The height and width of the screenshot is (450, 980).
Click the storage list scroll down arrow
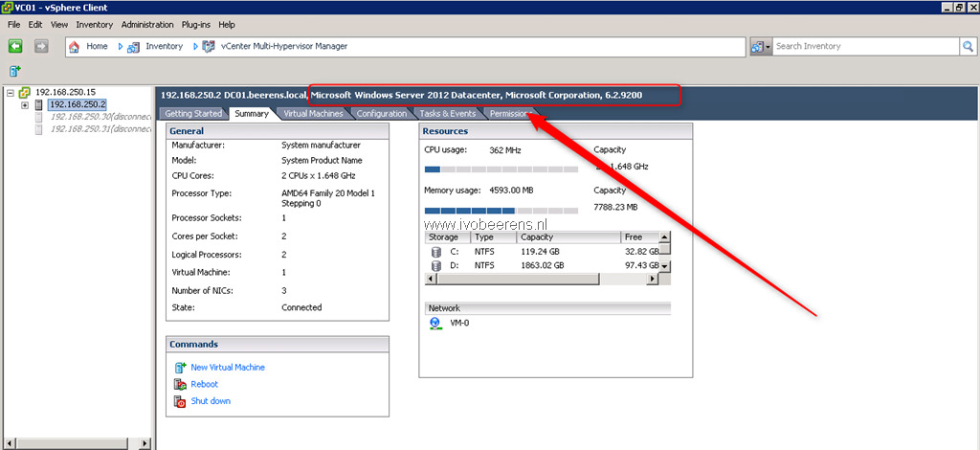point(665,265)
